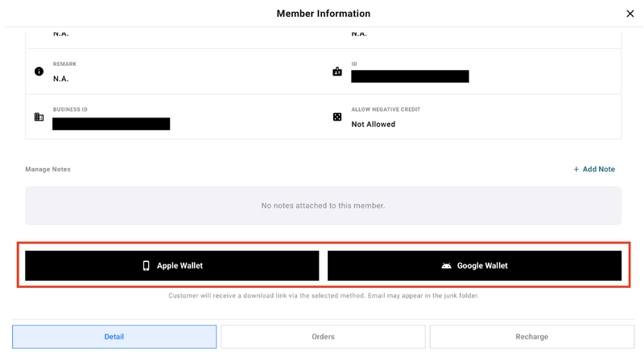Click the Business ID building icon
This screenshot has height=357, width=644.
click(39, 117)
